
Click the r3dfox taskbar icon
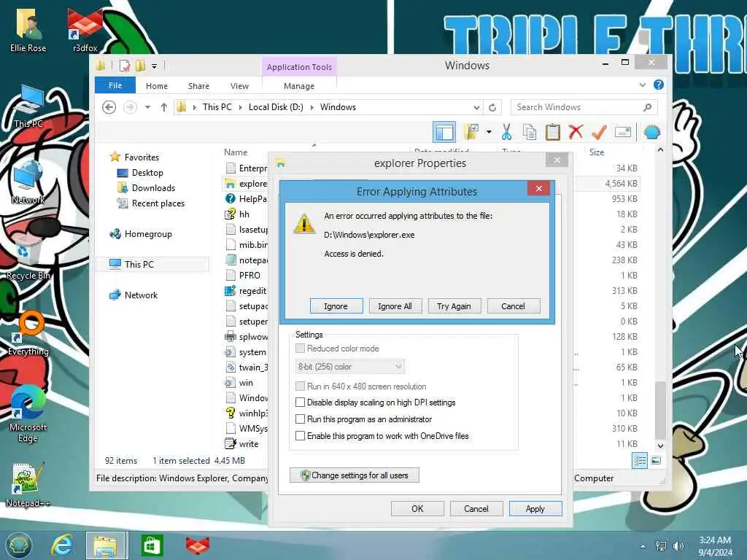197,545
